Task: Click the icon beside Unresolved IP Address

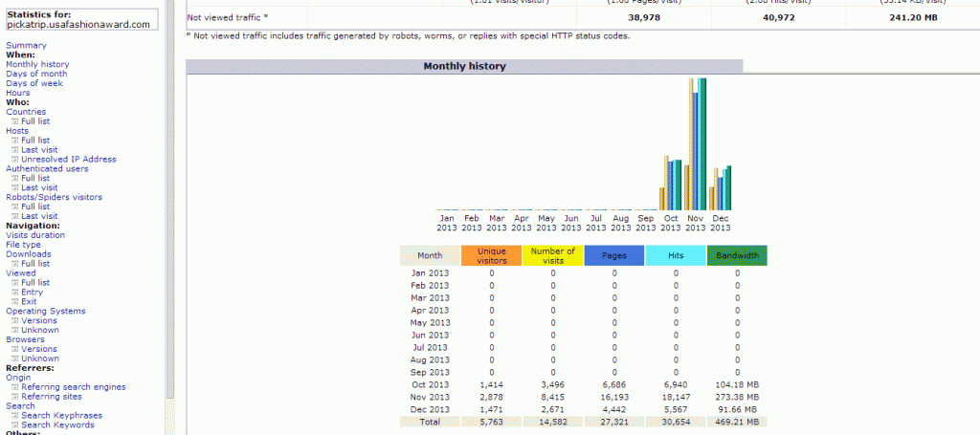Action: pyautogui.click(x=15, y=160)
